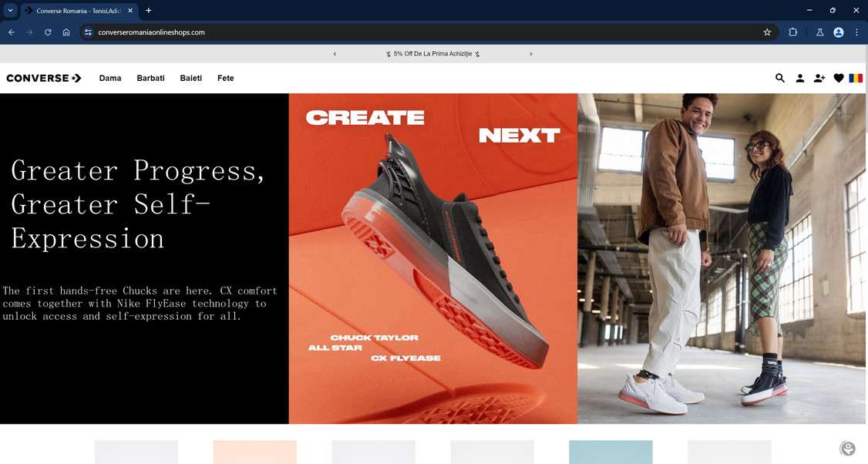Open a new browser tab
This screenshot has width=868, height=464.
tap(148, 11)
